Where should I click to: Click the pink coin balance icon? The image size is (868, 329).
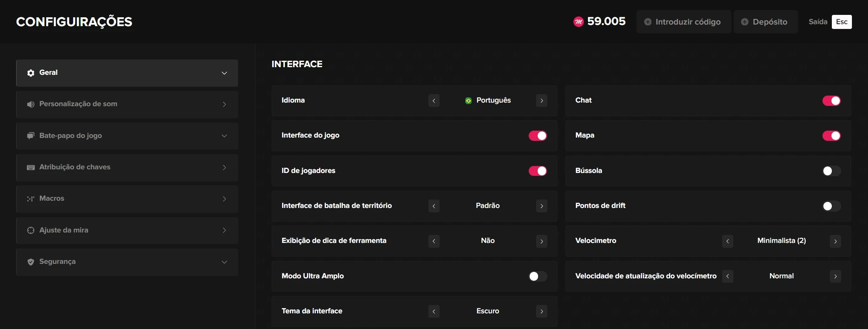point(578,22)
